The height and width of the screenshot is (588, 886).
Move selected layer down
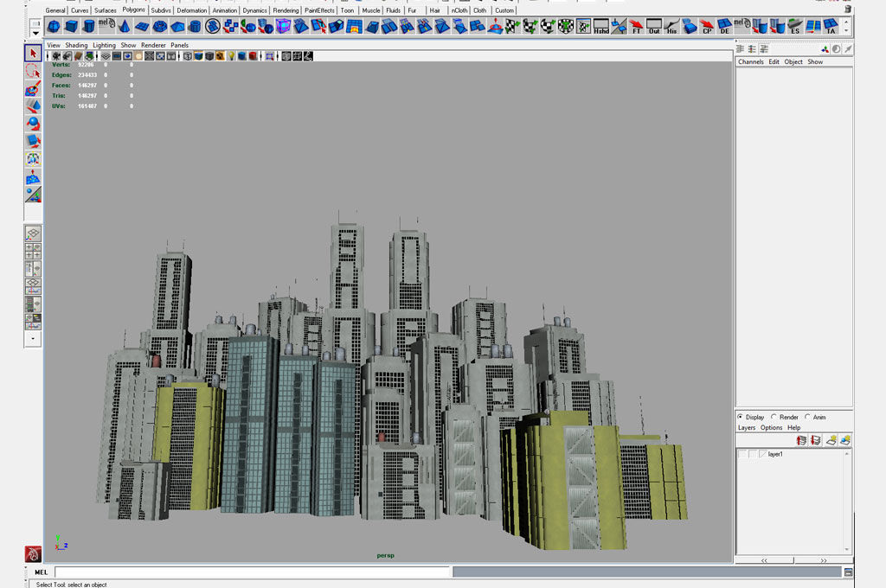click(816, 440)
